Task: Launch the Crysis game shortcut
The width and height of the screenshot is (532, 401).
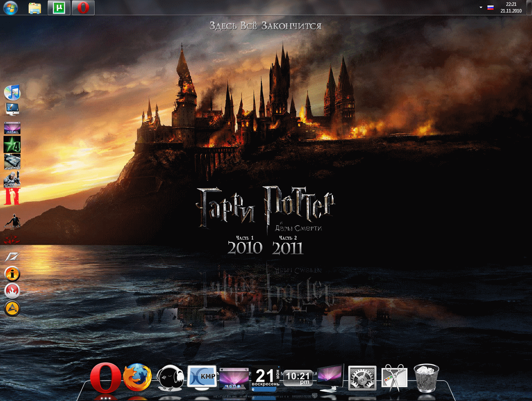Action: click(x=12, y=179)
